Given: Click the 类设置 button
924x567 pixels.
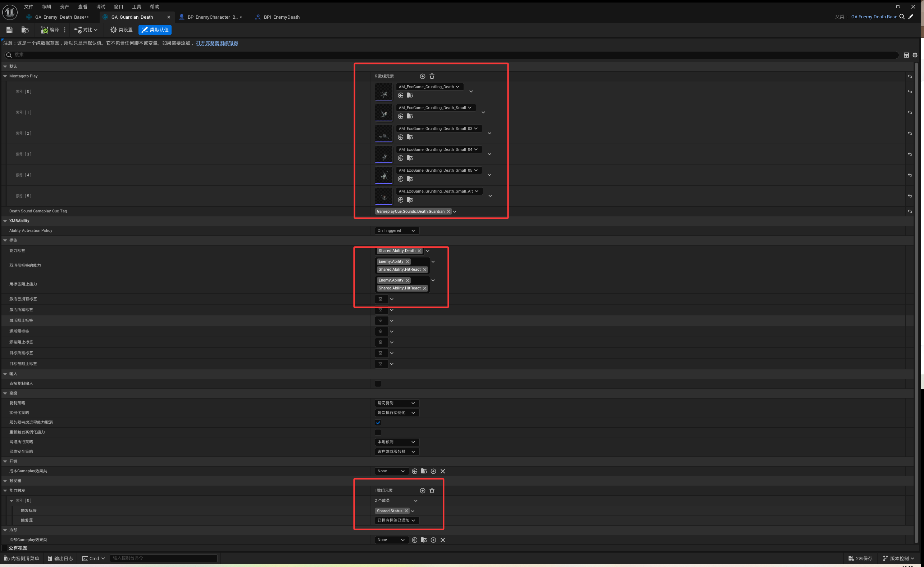Looking at the screenshot, I should (x=121, y=30).
